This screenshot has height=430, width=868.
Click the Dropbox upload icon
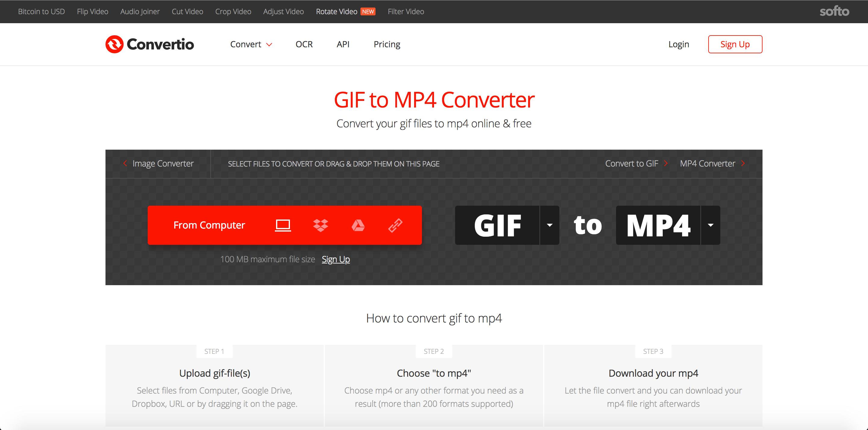pyautogui.click(x=320, y=225)
